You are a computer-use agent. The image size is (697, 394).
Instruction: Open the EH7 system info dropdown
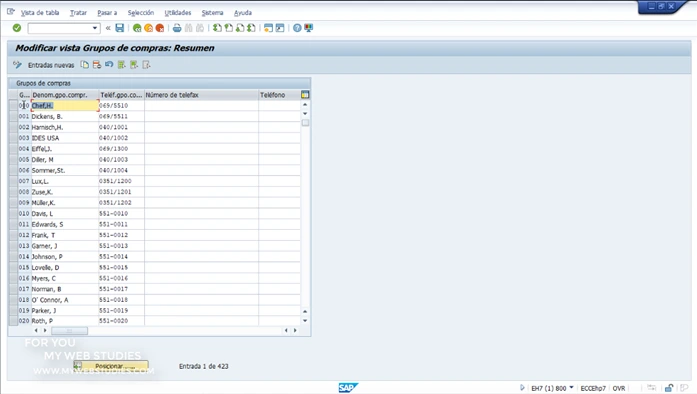pyautogui.click(x=571, y=388)
